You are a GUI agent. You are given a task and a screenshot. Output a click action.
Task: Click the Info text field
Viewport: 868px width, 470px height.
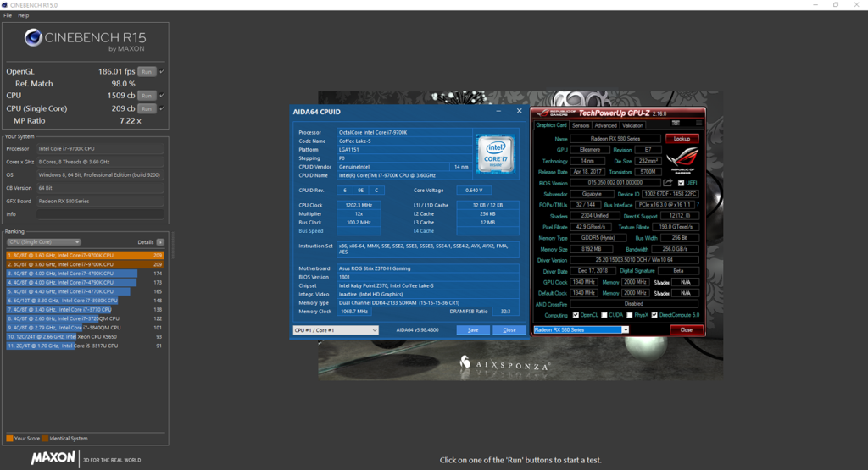(x=100, y=214)
